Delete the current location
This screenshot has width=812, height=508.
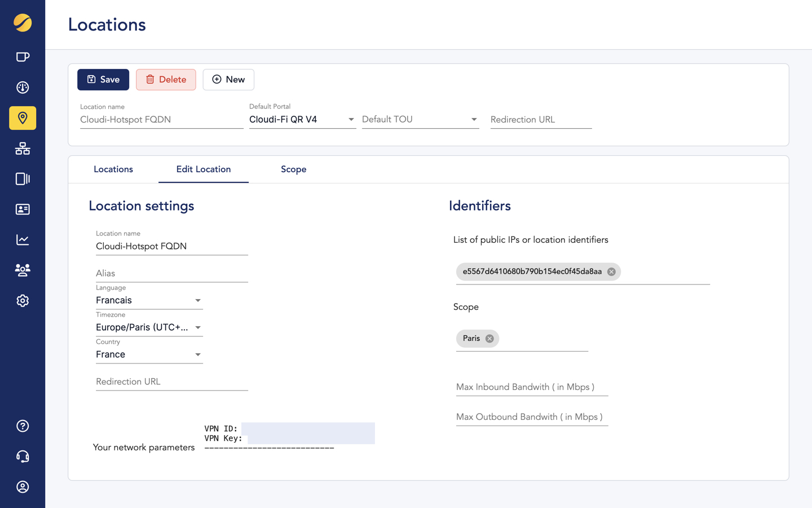pos(166,80)
